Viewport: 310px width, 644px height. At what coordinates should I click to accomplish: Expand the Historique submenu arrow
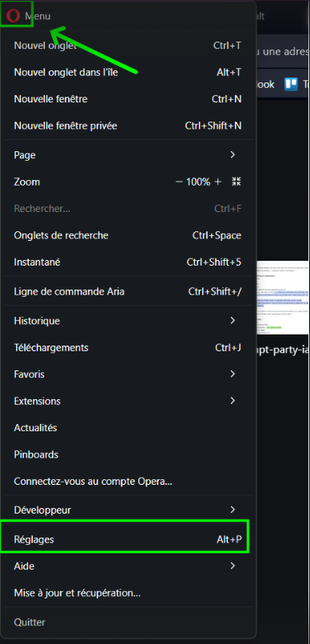tap(232, 320)
